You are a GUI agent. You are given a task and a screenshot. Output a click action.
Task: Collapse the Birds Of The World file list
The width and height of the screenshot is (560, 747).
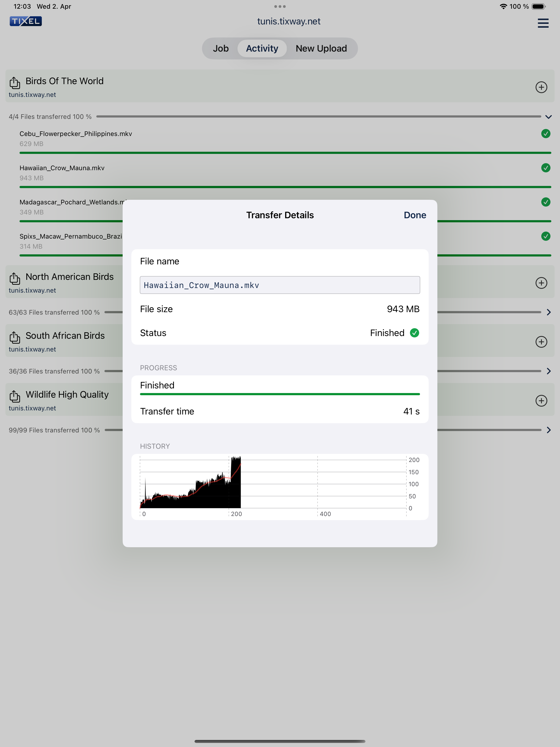(549, 117)
